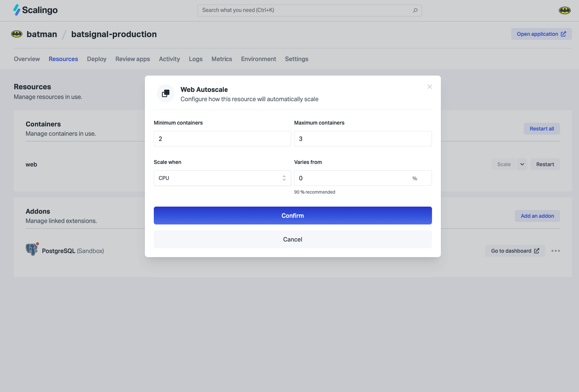Open the Scale when CPU dropdown
579x392 pixels.
point(222,178)
